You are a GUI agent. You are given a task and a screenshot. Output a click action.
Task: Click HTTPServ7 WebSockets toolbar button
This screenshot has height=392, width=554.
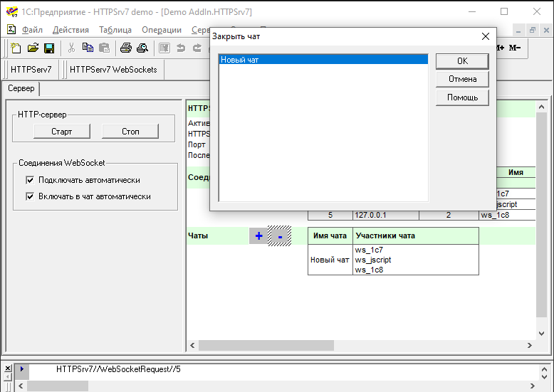click(x=113, y=70)
